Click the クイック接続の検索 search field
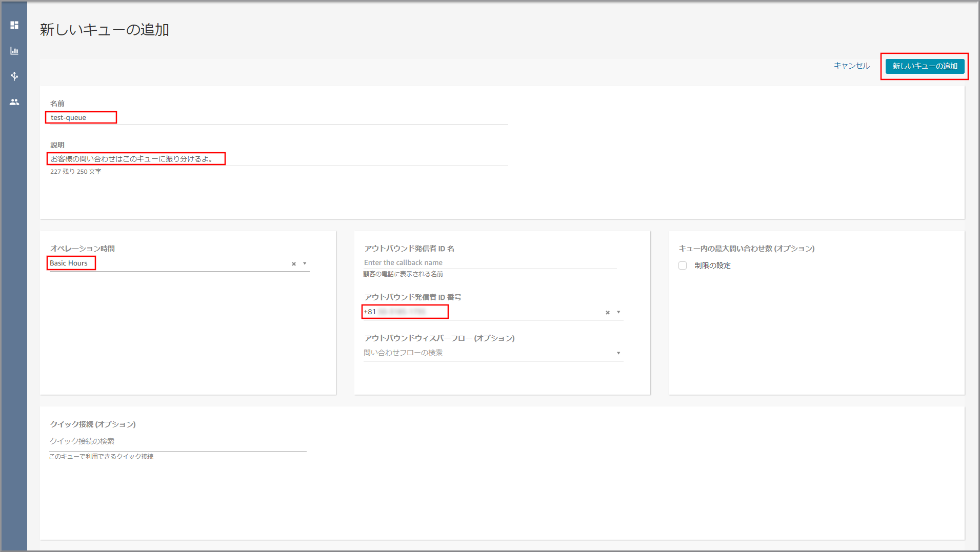Image resolution: width=980 pixels, height=552 pixels. click(x=178, y=441)
